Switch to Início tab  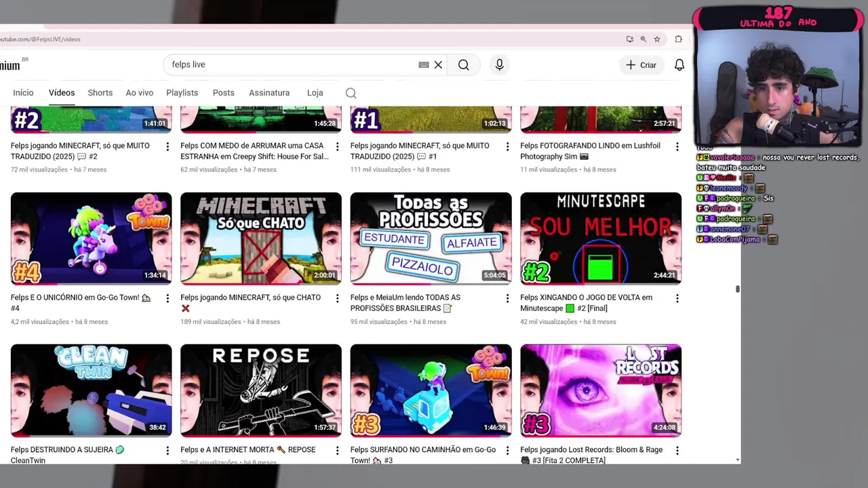23,93
